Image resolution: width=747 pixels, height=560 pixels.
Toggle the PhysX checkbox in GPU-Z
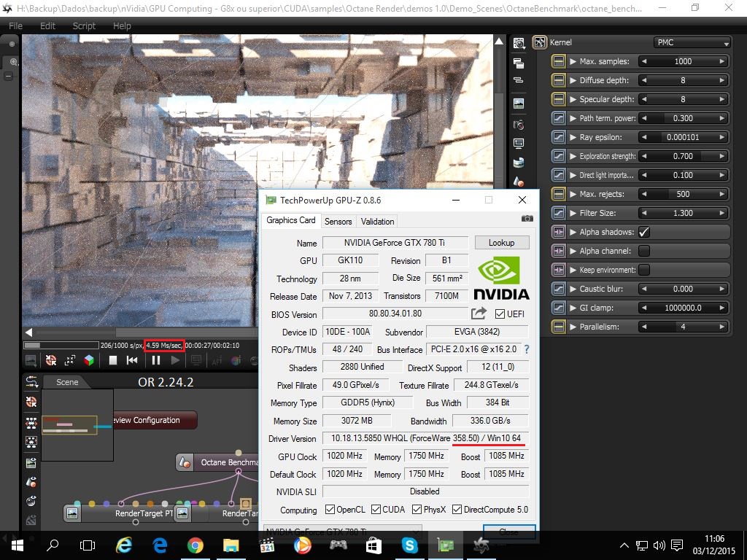tap(417, 510)
